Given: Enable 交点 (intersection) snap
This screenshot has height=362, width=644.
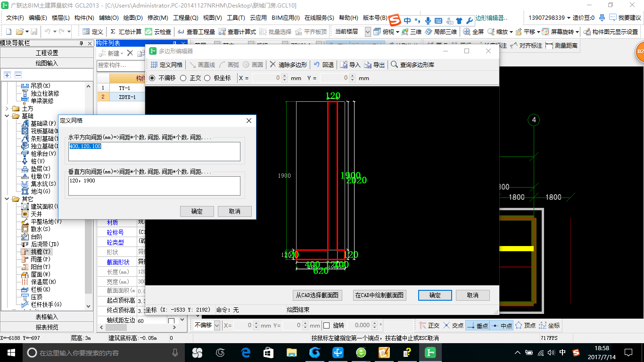Looking at the screenshot, I should 453,325.
